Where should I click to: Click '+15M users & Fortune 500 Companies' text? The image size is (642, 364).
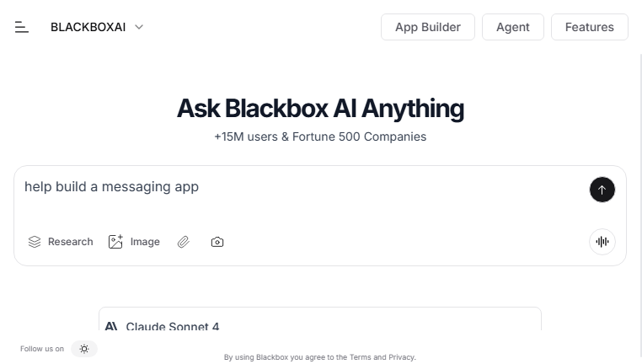click(x=320, y=136)
